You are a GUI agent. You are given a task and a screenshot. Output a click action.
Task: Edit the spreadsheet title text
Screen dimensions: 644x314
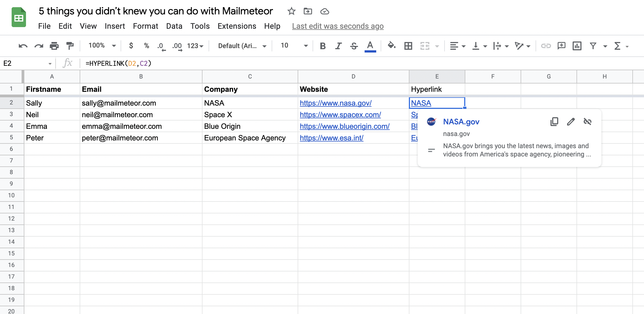click(x=156, y=11)
